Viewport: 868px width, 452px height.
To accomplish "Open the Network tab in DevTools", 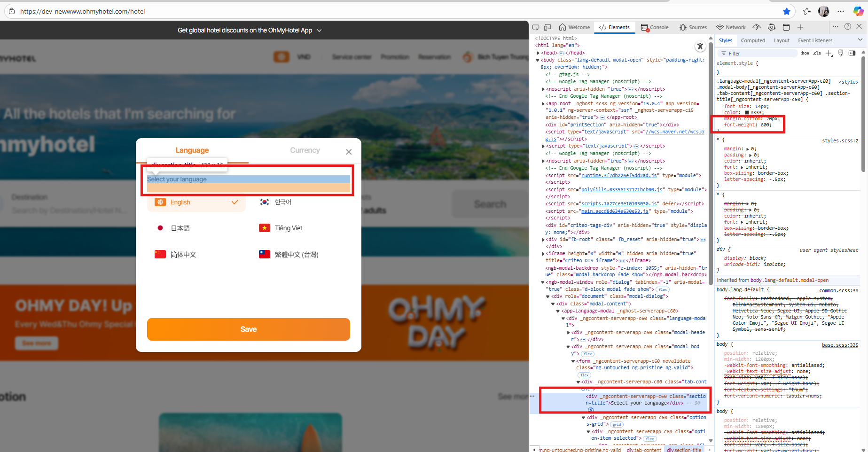I will 731,27.
